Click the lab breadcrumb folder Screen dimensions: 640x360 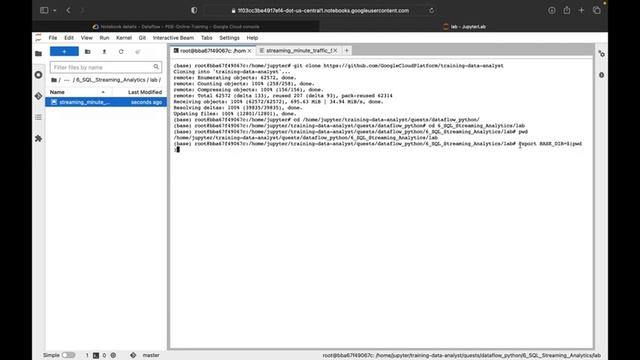pyautogui.click(x=153, y=80)
